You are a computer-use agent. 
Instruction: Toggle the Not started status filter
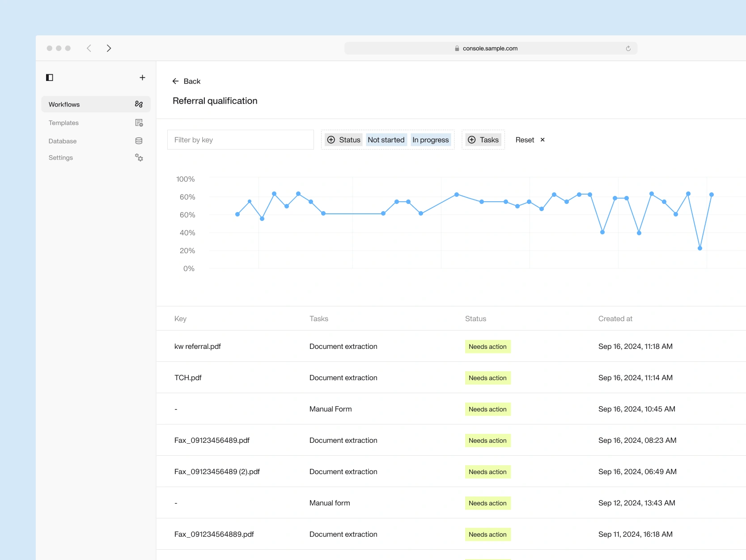pyautogui.click(x=386, y=140)
